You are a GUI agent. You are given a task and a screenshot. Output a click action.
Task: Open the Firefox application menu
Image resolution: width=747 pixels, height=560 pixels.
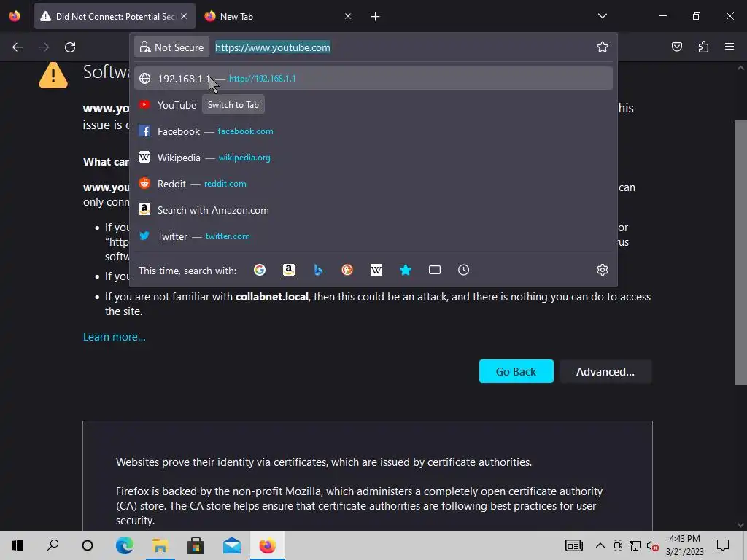pos(729,47)
